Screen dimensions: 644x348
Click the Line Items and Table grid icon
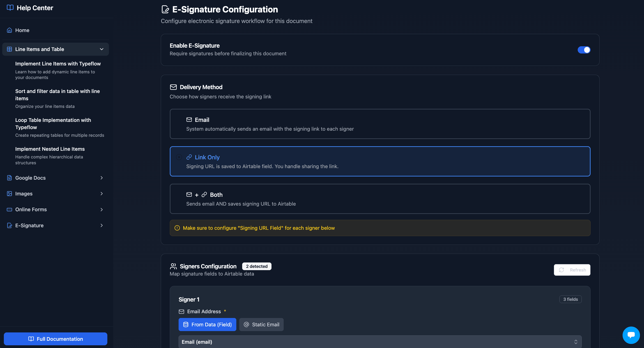point(9,49)
